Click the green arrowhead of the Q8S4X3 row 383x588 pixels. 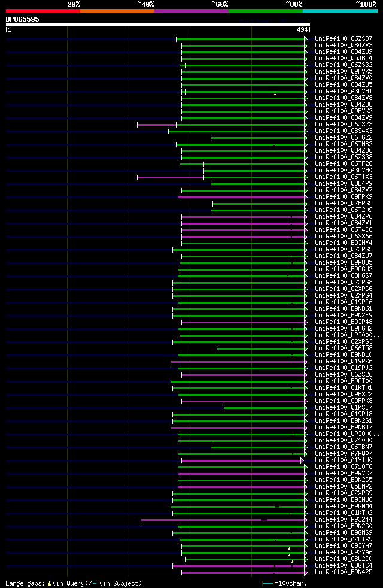point(306,131)
